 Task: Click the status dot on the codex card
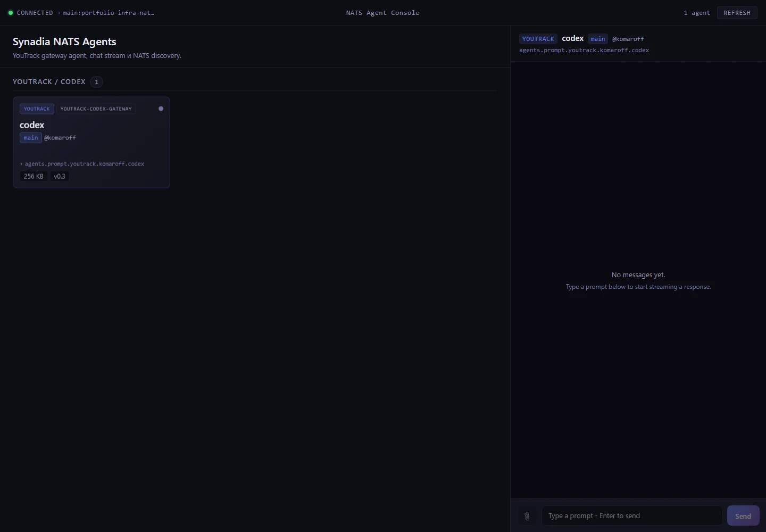pos(161,109)
